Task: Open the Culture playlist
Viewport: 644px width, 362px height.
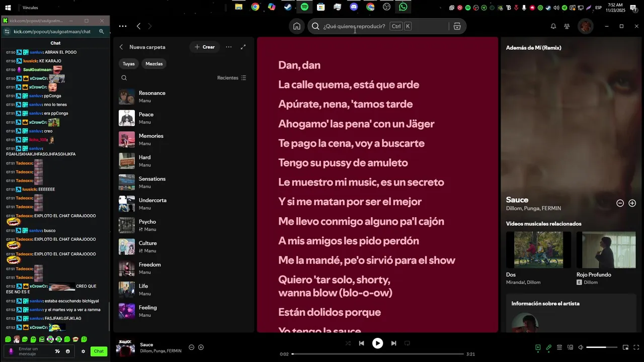Action: tap(184, 247)
